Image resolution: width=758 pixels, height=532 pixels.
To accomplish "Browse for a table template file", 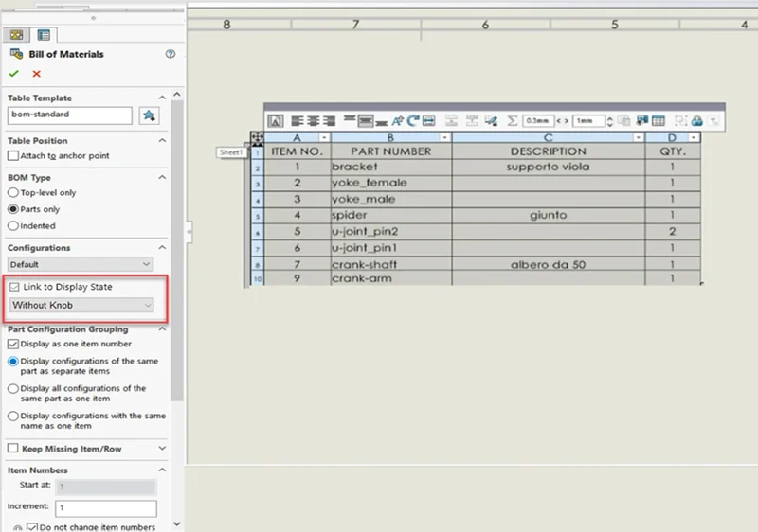I will 149,115.
